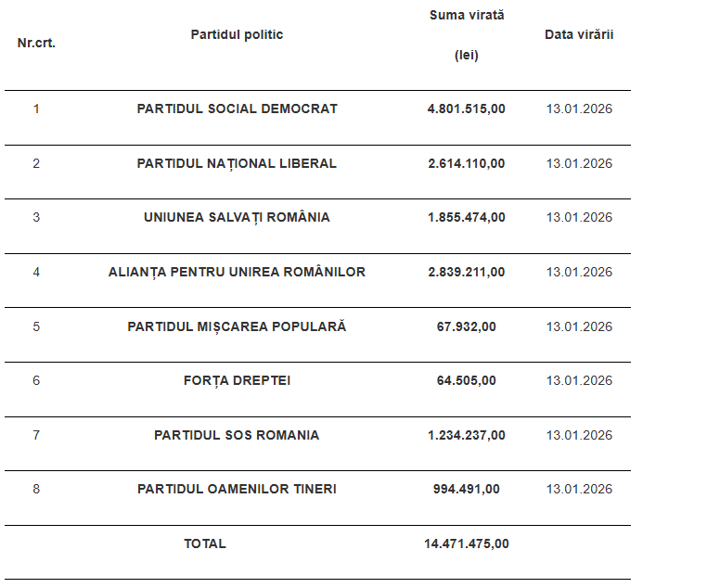Select PARTIDUL SOCIAL DEMOCRAT party name
707x588 pixels.
point(237,109)
